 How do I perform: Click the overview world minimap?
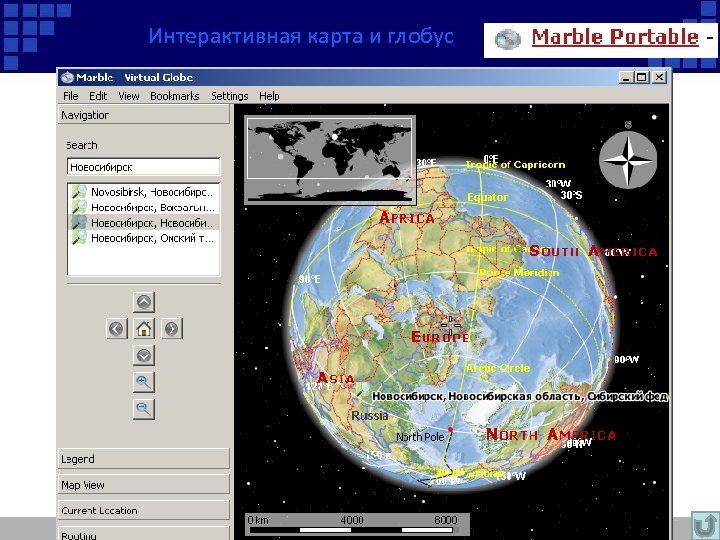[330, 159]
